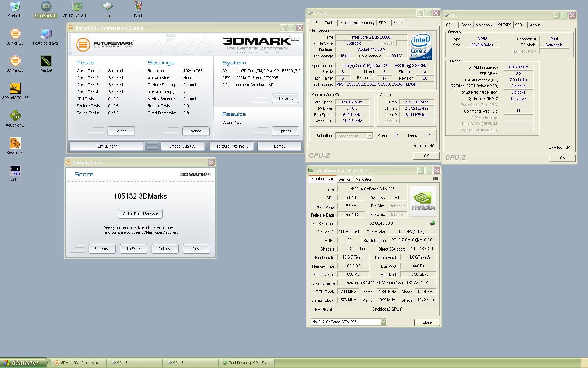Click the GPU Clock 700 MHz field
The width and height of the screenshot is (588, 368).
tap(348, 292)
